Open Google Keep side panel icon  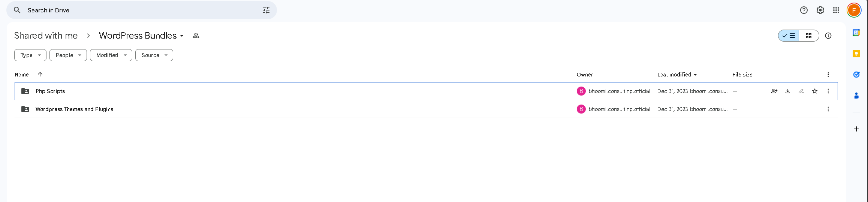pyautogui.click(x=856, y=54)
